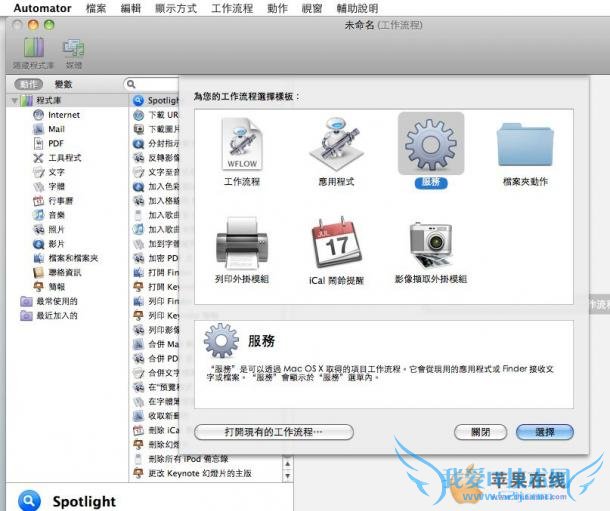610x511 pixels.
Task: Select the Spotlight action in list
Action: pyautogui.click(x=156, y=100)
